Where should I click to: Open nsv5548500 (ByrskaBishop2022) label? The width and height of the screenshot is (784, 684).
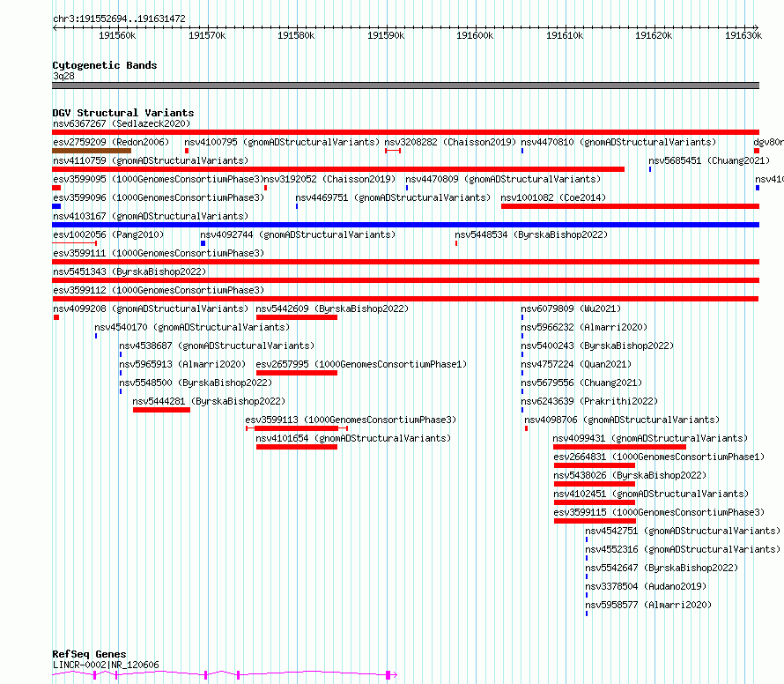(196, 383)
